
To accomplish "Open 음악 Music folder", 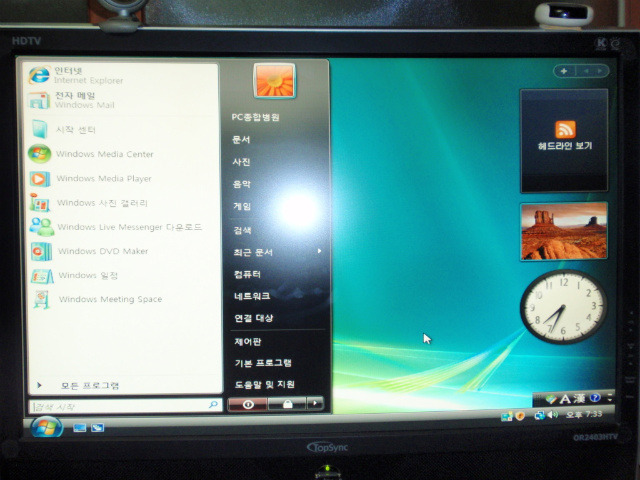I will coord(241,184).
